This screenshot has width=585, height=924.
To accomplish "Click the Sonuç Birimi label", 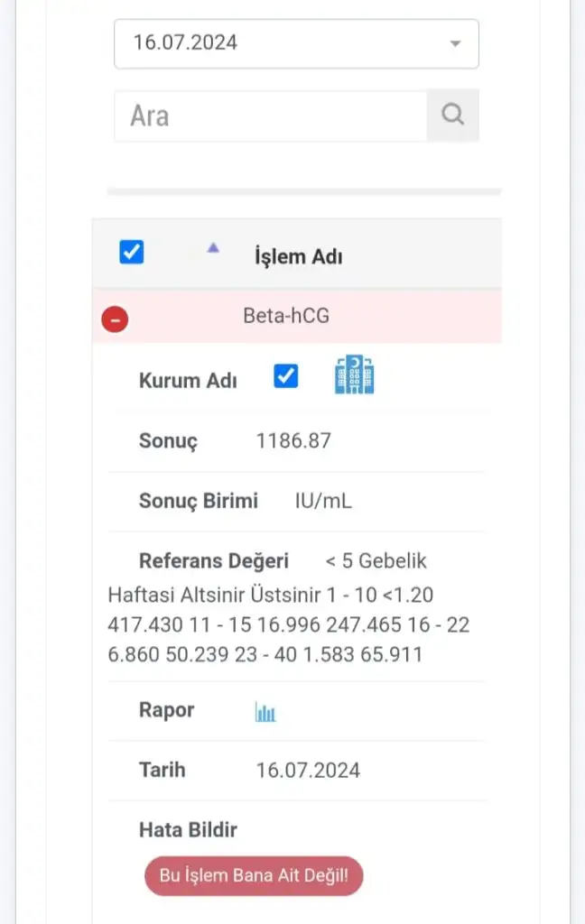I will (x=198, y=501).
